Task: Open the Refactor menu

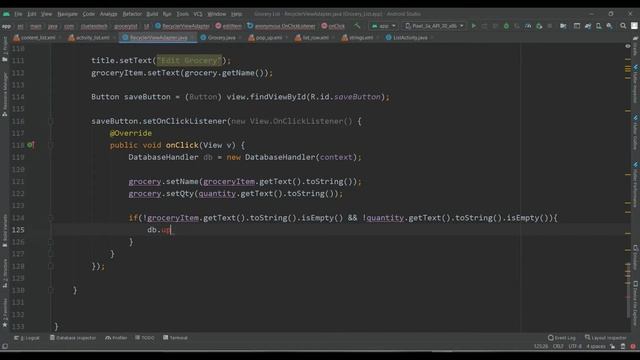Action: click(x=132, y=14)
